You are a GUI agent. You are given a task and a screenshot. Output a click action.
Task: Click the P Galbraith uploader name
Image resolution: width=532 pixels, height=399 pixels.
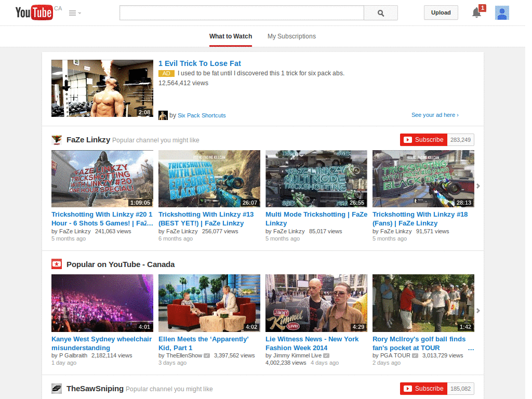[73, 355]
